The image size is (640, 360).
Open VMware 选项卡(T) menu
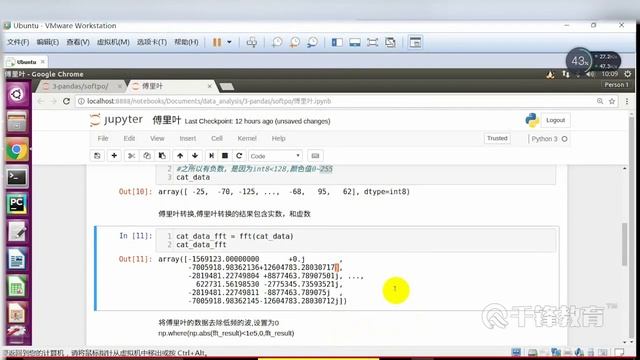click(x=151, y=42)
